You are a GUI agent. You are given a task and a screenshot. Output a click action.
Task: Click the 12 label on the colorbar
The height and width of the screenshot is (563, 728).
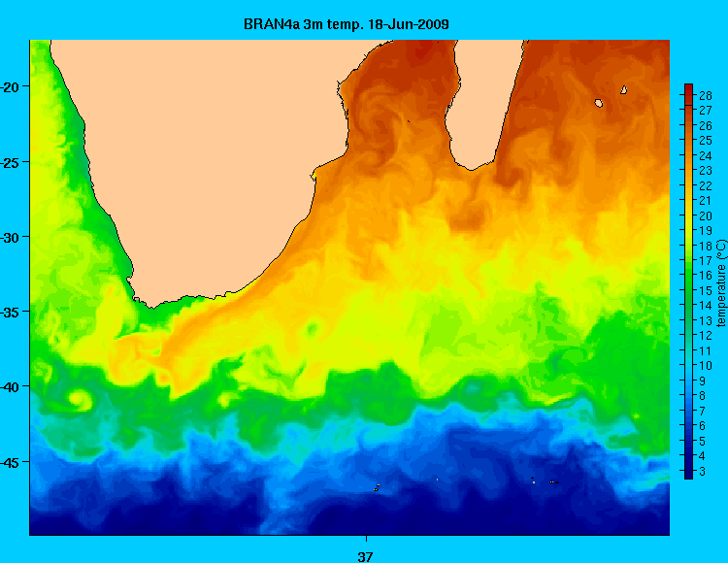coord(706,336)
